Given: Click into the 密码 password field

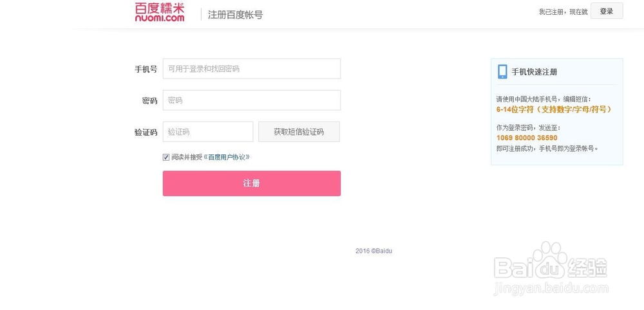Looking at the screenshot, I should [x=251, y=100].
